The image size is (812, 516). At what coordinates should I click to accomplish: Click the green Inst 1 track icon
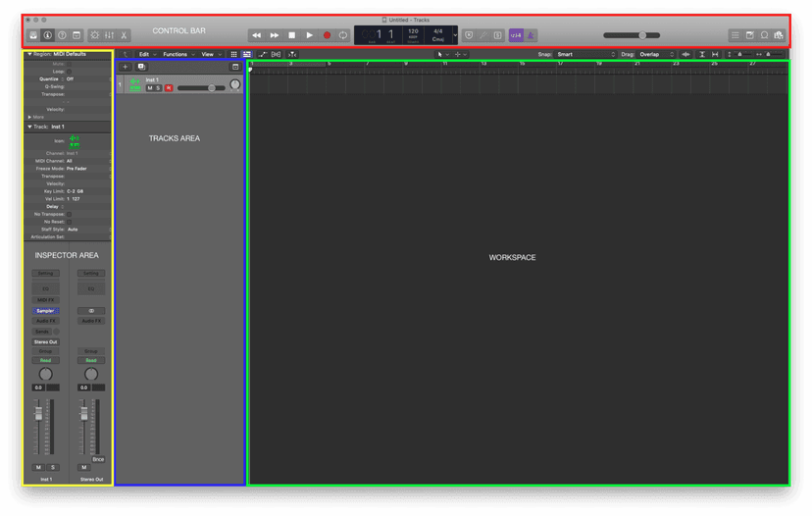pyautogui.click(x=134, y=84)
